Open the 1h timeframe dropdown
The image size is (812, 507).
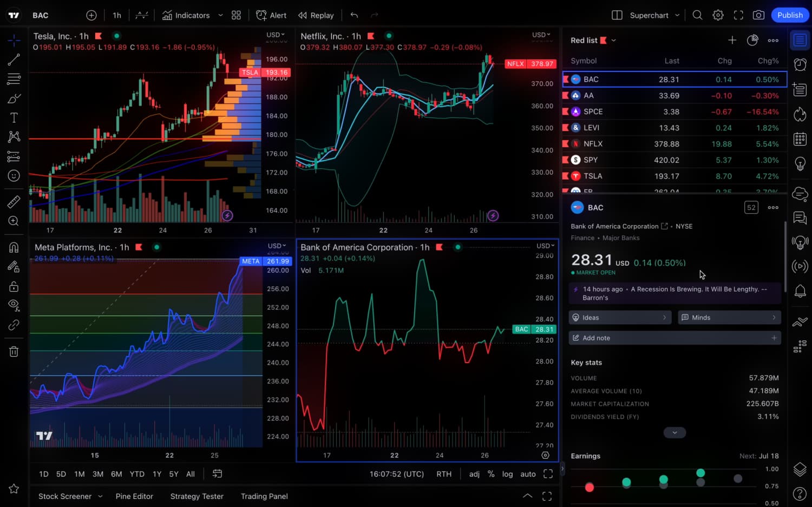[116, 15]
